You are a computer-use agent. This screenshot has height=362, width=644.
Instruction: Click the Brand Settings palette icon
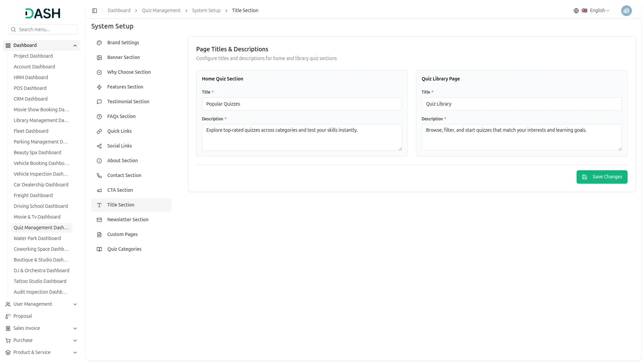click(99, 43)
